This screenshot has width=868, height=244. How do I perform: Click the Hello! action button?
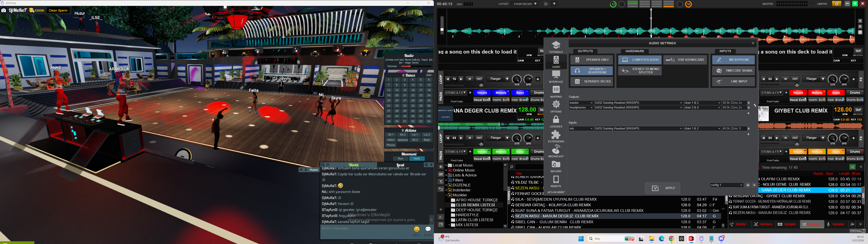(x=391, y=140)
